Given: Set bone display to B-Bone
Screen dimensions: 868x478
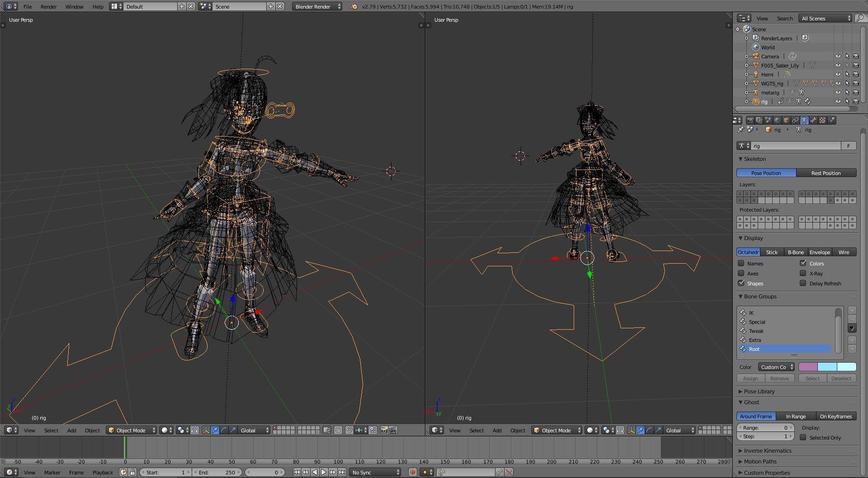Looking at the screenshot, I should (x=796, y=252).
